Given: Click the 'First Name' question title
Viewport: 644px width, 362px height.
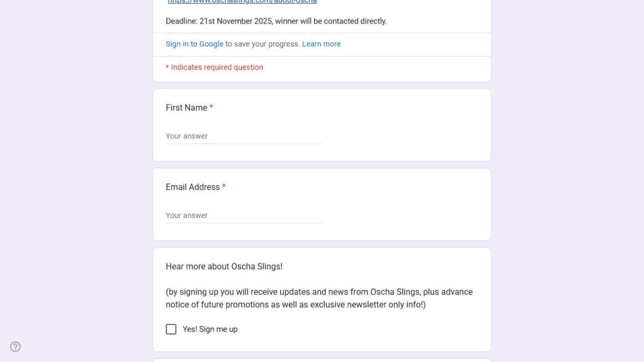Looking at the screenshot, I should pyautogui.click(x=186, y=108).
